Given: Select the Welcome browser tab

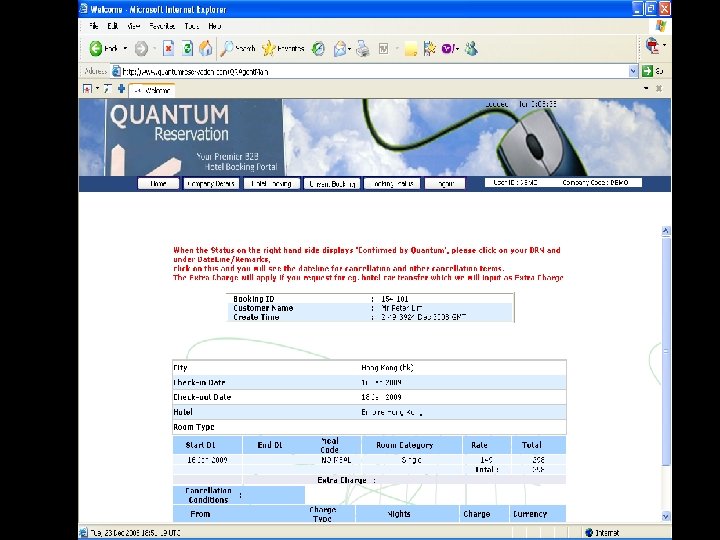Looking at the screenshot, I should click(x=152, y=90).
